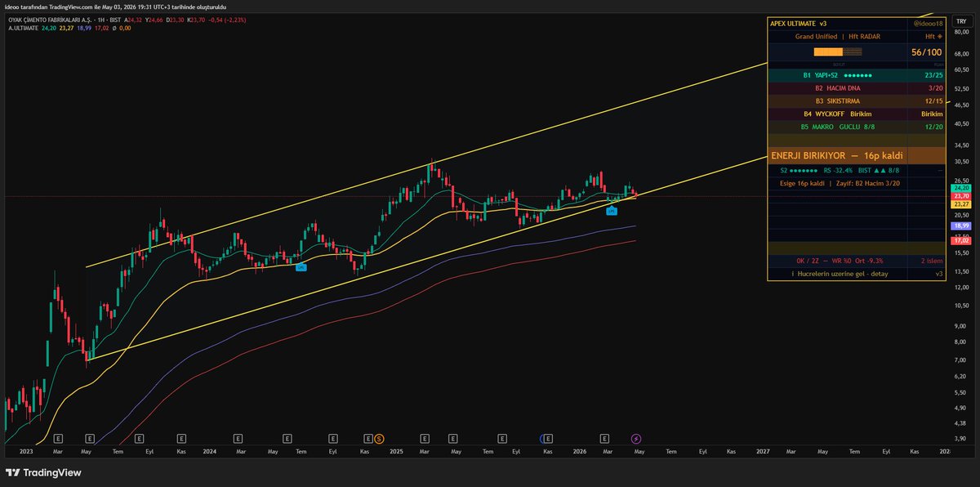Click the 56/100 score progress bar

point(838,51)
